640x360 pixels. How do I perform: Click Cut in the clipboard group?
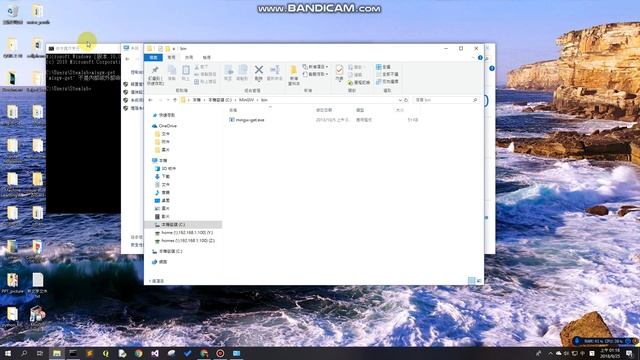tap(202, 67)
